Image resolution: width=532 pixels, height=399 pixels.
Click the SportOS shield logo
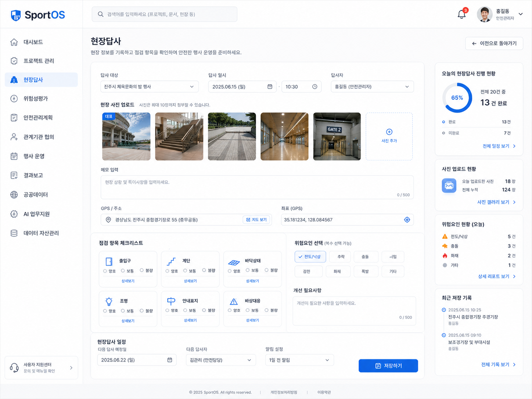tap(15, 15)
